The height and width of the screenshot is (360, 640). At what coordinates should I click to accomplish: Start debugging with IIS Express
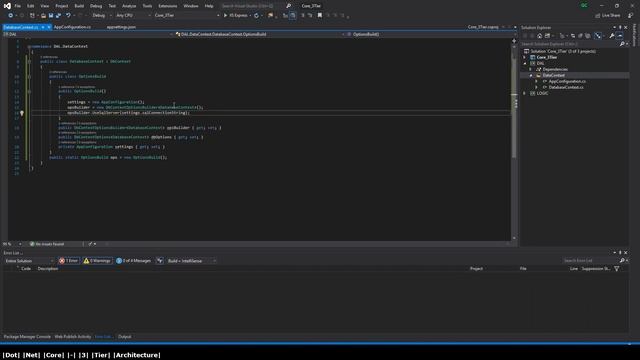pos(236,16)
